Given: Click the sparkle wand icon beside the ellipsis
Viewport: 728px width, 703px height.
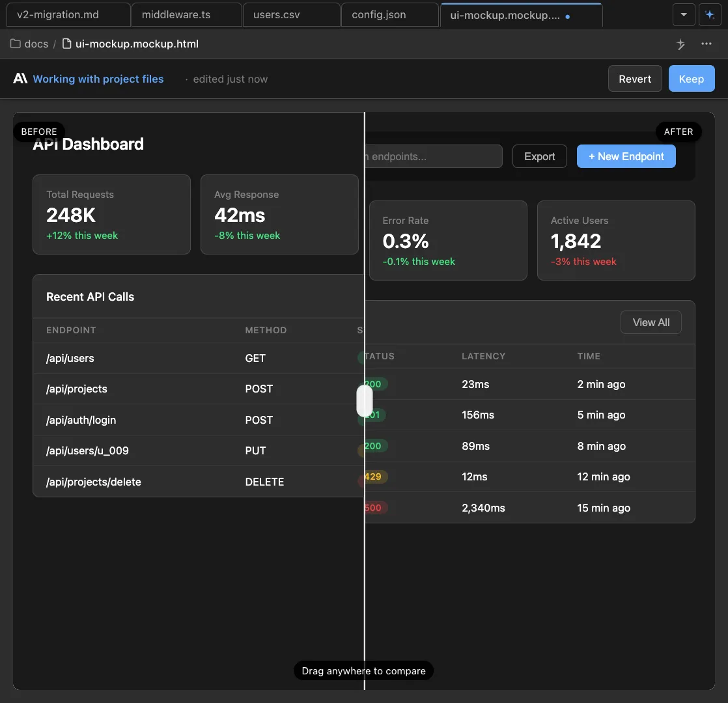Looking at the screenshot, I should tap(681, 44).
